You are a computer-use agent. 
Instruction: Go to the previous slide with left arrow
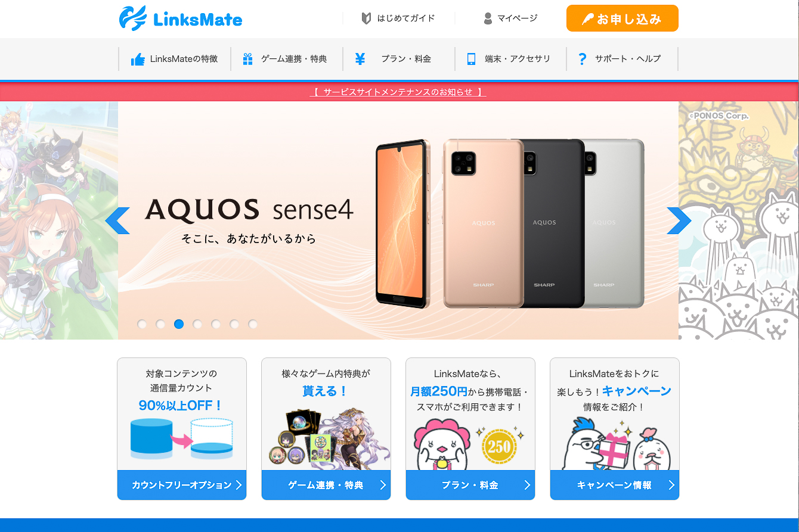[117, 220]
